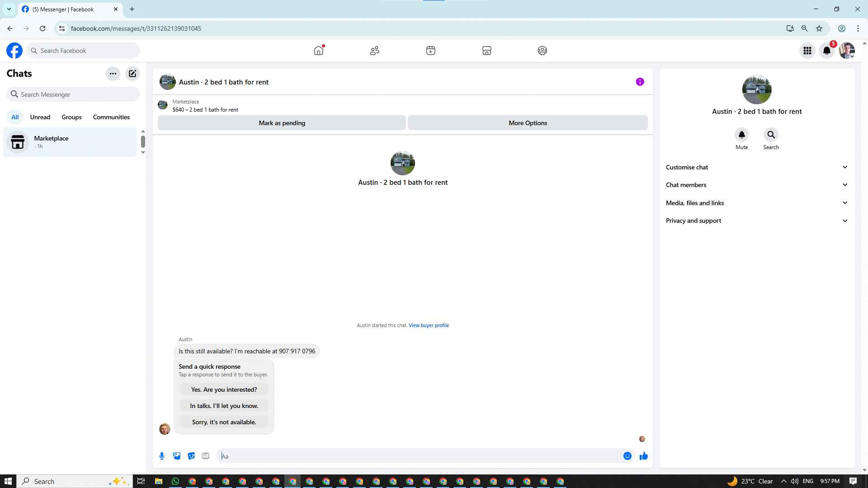868x488 pixels.
Task: View site information icon in address bar
Action: coord(62,28)
